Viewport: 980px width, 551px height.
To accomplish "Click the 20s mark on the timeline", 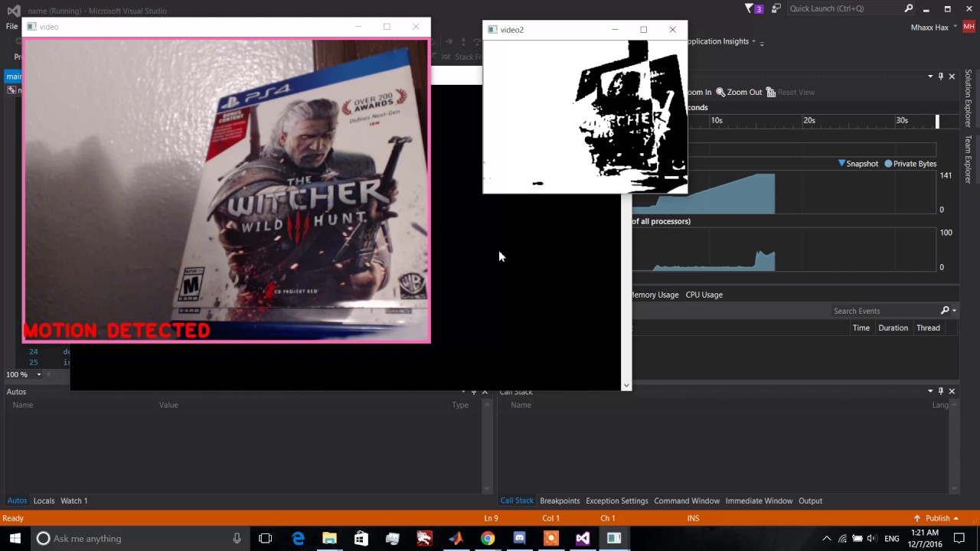I will [x=809, y=120].
